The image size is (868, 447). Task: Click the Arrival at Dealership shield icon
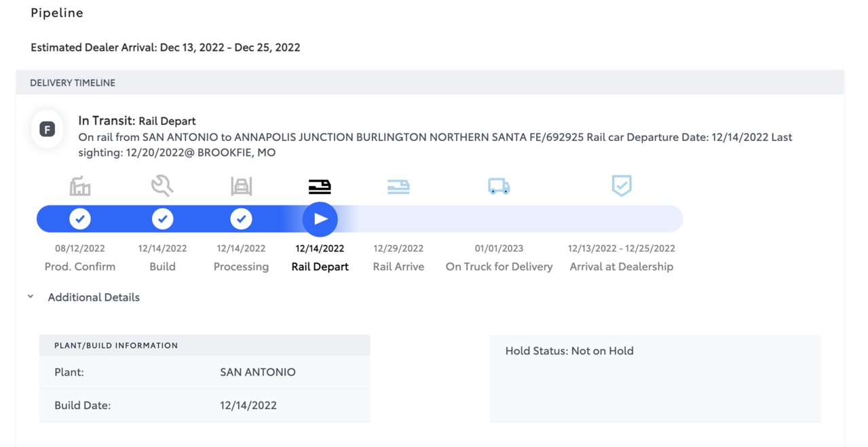tap(622, 185)
